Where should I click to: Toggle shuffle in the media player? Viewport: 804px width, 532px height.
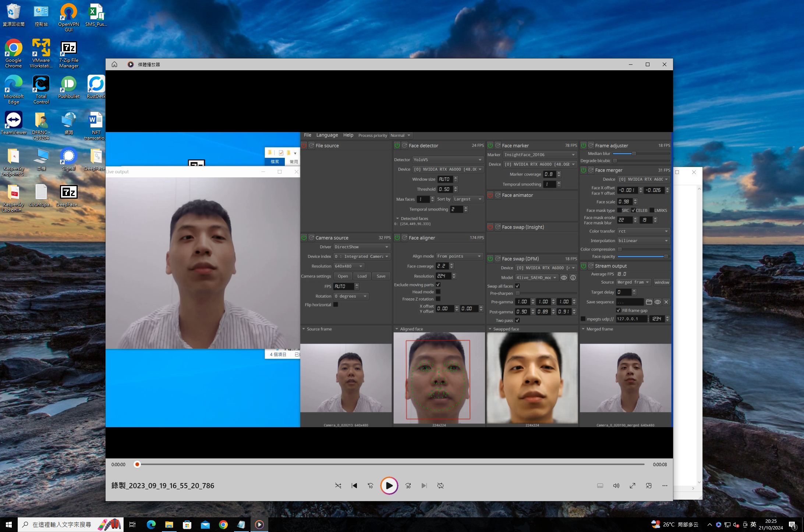(x=338, y=486)
